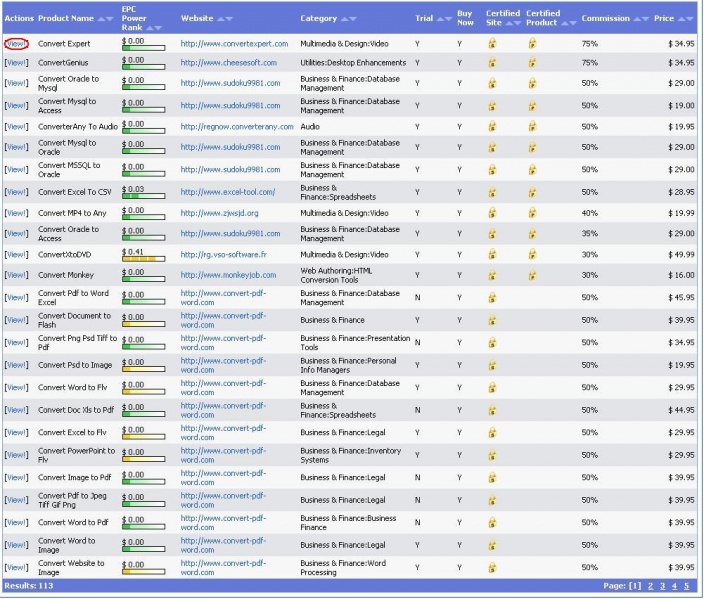Click the Certified Site lock for Convert Expert
Viewport: 704px width, 599px height.
pos(492,44)
